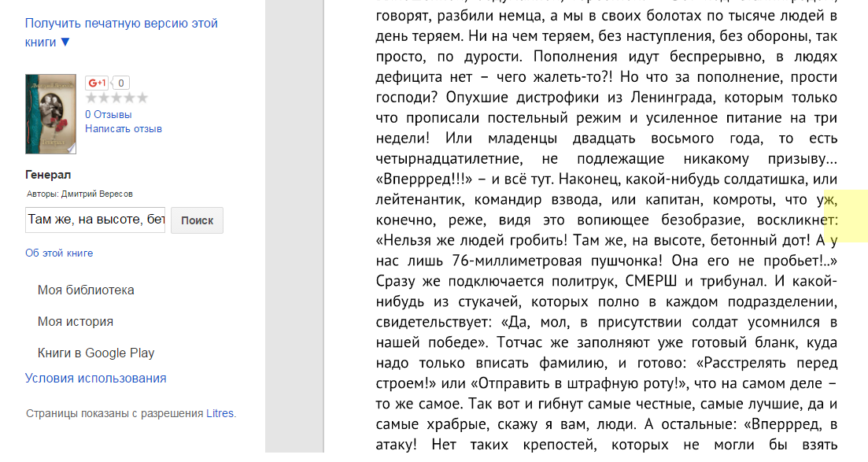The width and height of the screenshot is (868, 462).
Task: Click text '«Расстрелять перед'
Action: [x=766, y=363]
